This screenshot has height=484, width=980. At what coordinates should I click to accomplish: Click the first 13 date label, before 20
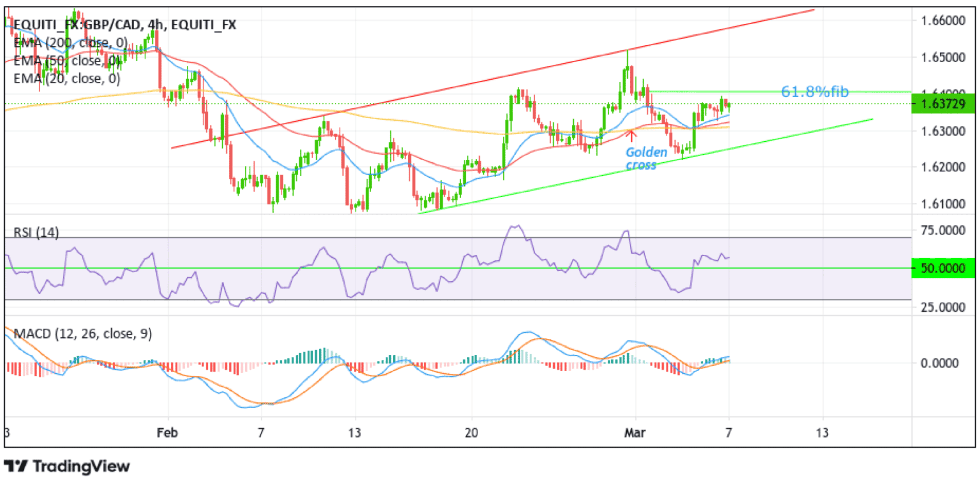pyautogui.click(x=355, y=433)
